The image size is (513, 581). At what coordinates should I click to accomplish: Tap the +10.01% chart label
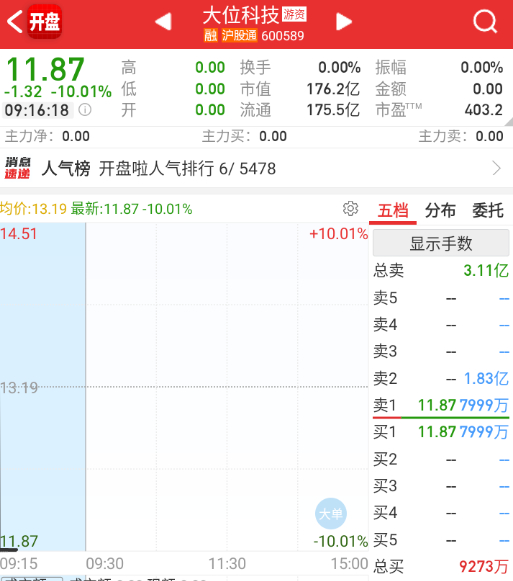(338, 234)
